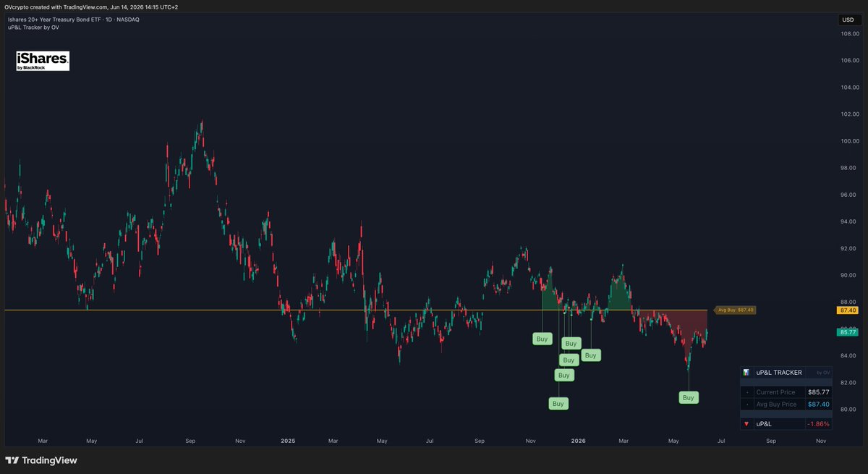Click the uP&L Tracker by OV indicator legend
The height and width of the screenshot is (474, 868).
point(33,27)
